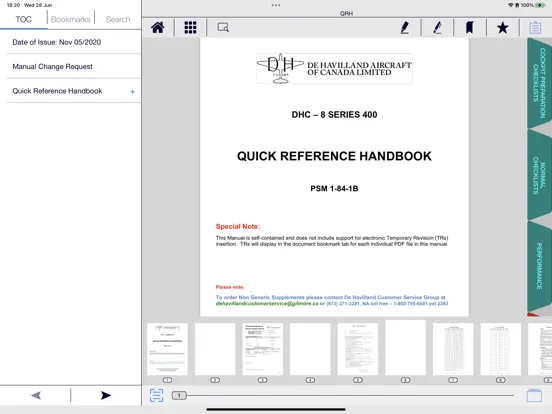Select the pen annotation tool

405,27
